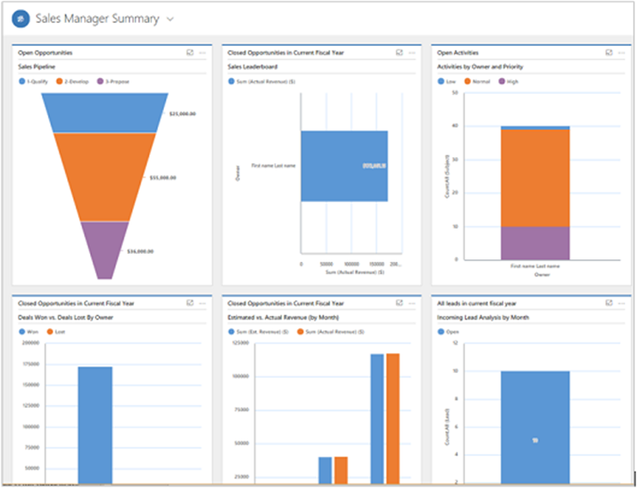Click First name Last name owner label in Sales Leaderboard

(x=273, y=166)
